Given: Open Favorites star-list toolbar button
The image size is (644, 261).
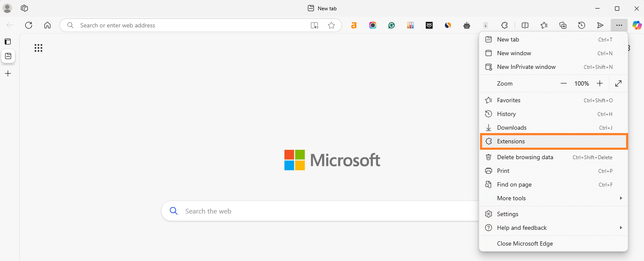Looking at the screenshot, I should point(544,25).
